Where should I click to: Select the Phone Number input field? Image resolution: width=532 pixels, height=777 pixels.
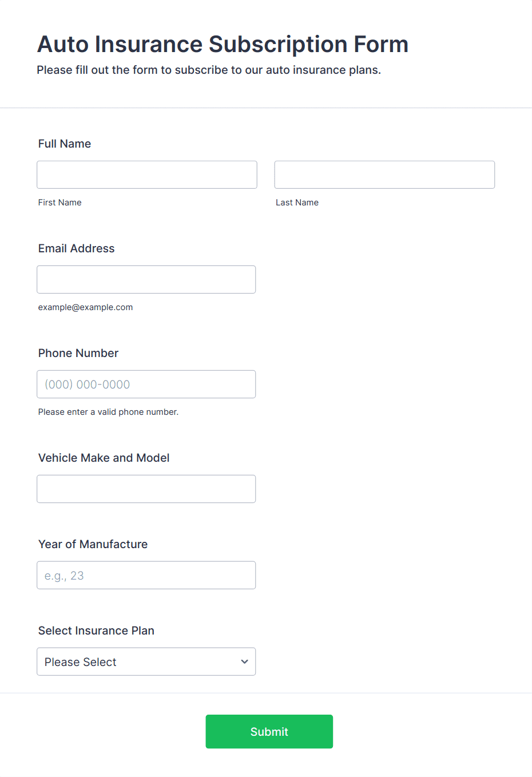[x=146, y=384]
